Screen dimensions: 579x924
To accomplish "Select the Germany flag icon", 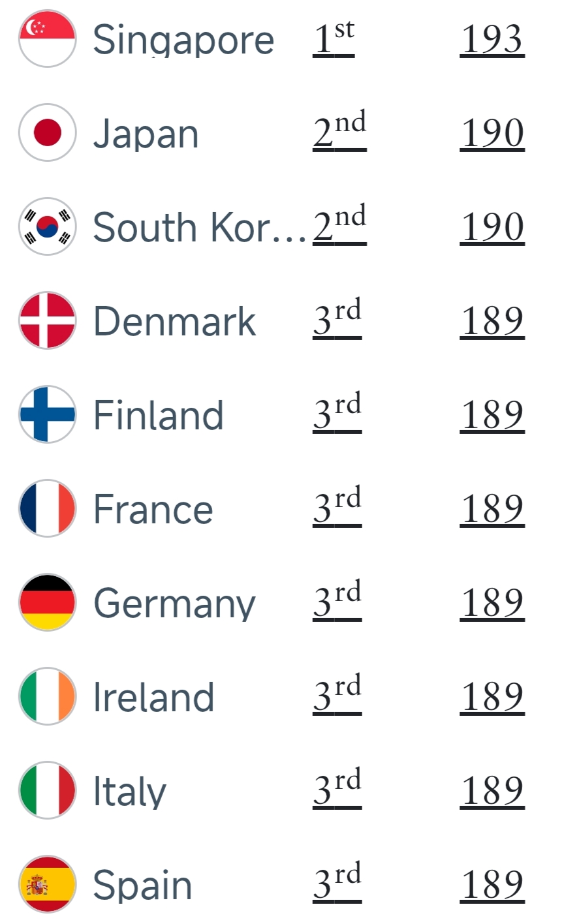I will pyautogui.click(x=48, y=602).
